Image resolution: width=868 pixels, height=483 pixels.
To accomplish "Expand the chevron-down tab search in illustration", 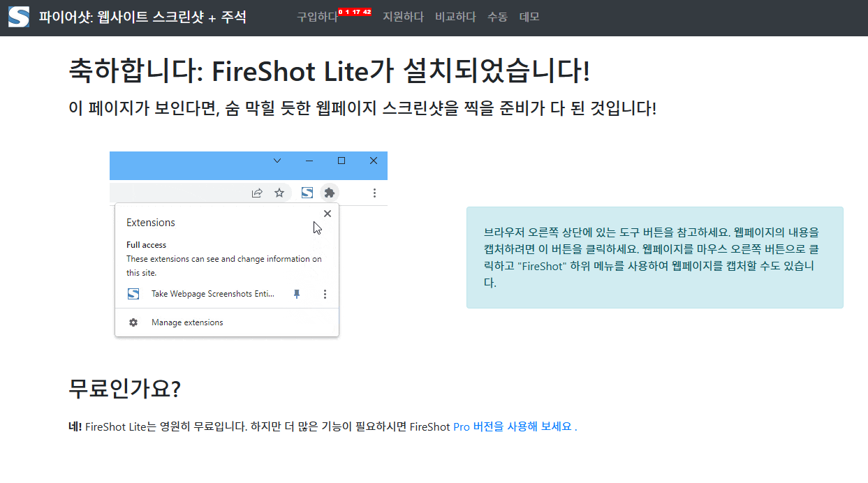I will [277, 161].
